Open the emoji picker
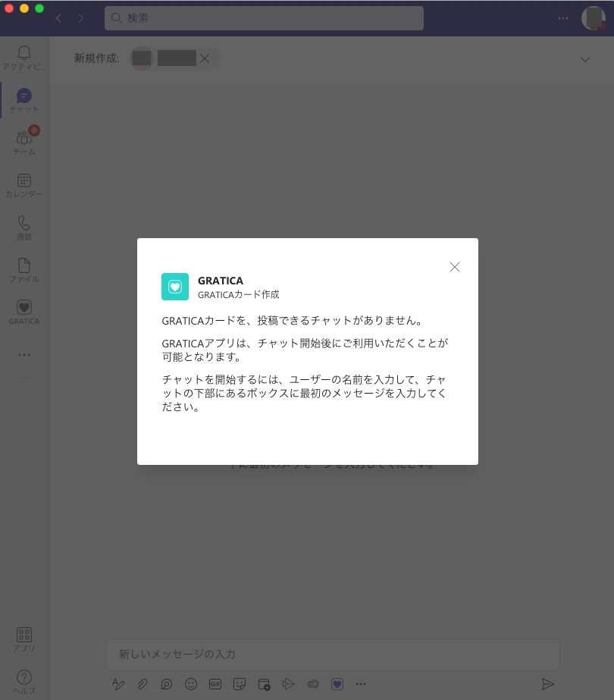 191,684
